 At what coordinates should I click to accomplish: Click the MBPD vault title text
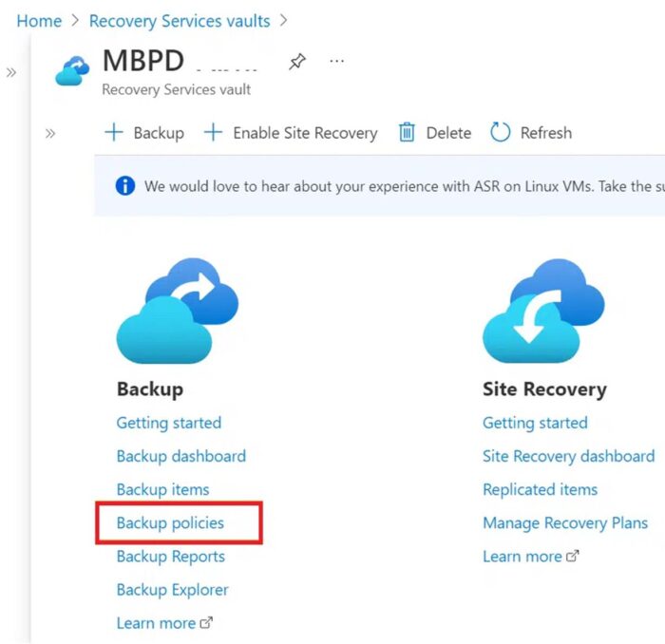click(143, 60)
